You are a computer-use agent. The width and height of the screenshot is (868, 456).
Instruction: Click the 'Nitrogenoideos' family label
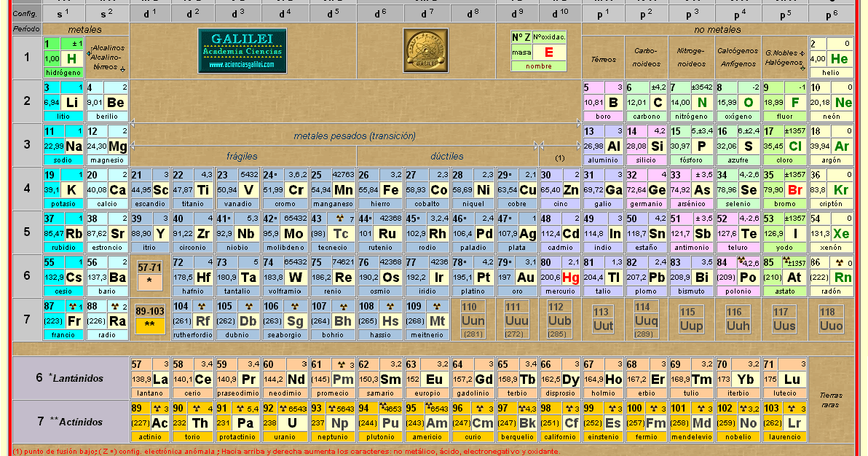[x=691, y=57]
